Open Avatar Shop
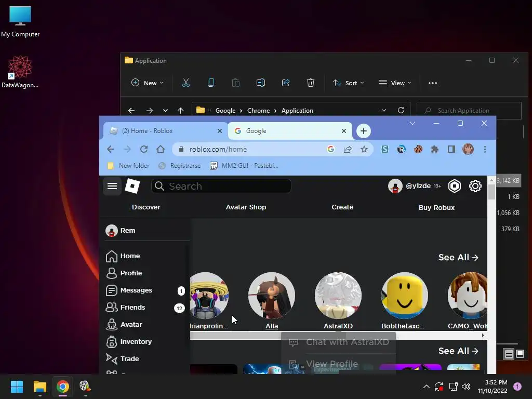Viewport: 532px width, 399px height. click(246, 207)
